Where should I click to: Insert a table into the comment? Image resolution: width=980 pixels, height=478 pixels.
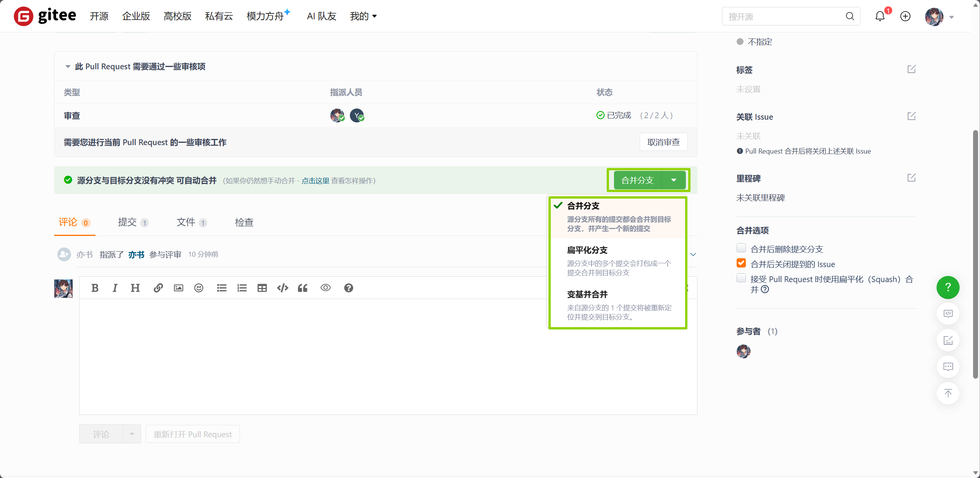261,288
